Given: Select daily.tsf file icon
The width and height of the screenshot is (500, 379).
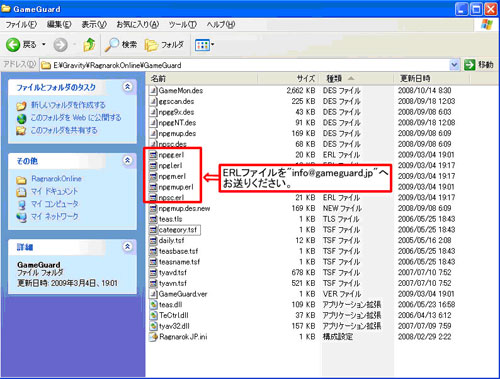Looking at the screenshot, I should coord(153,241).
